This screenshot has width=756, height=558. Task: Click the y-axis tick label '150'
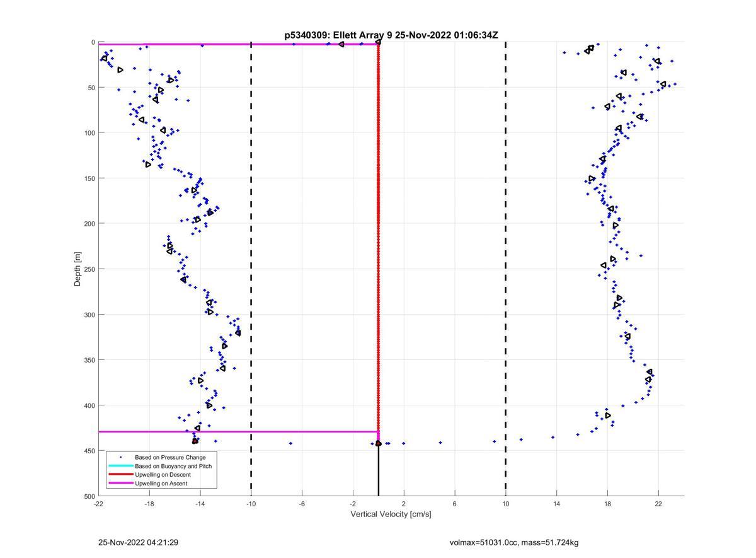coord(89,178)
